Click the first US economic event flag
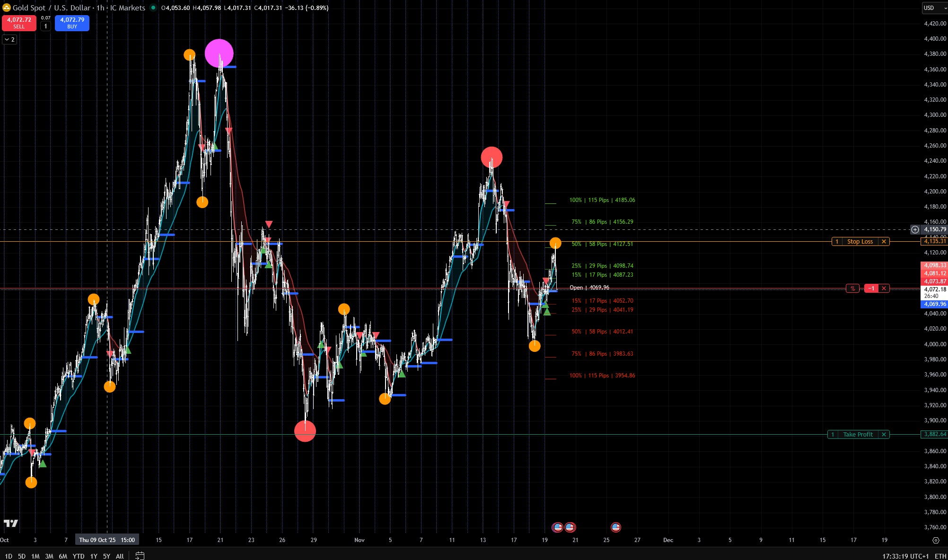 coord(558,527)
